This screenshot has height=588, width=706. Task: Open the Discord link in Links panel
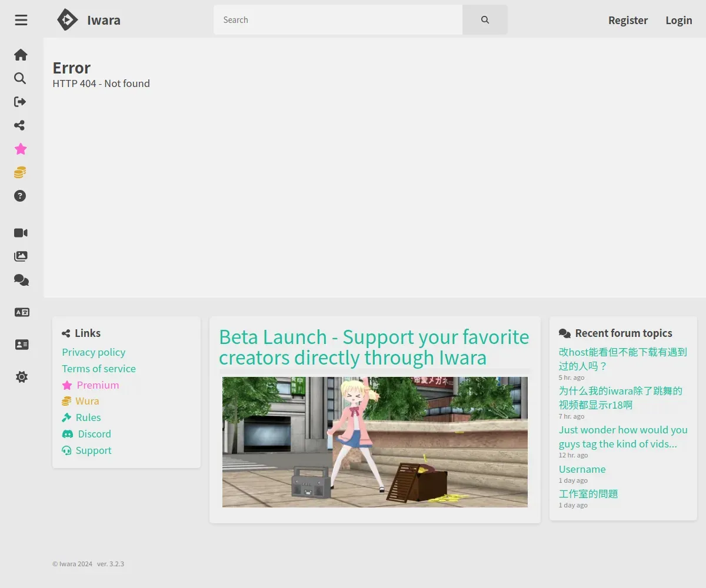pos(94,434)
